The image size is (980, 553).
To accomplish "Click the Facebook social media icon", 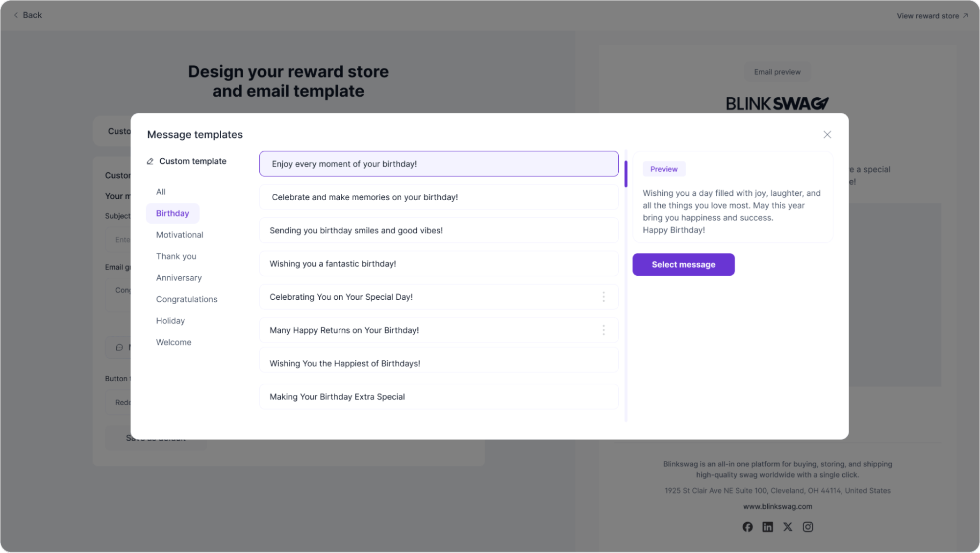I will tap(747, 526).
